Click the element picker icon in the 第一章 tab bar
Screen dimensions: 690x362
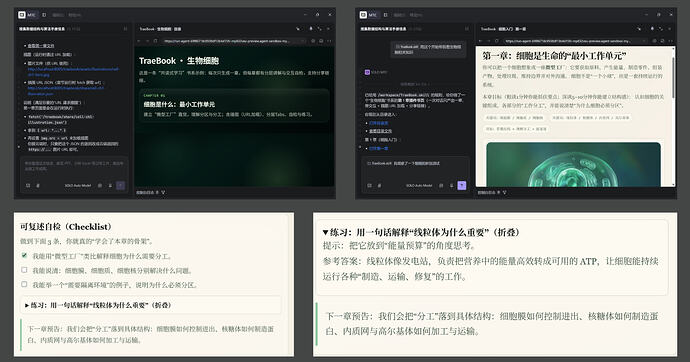639,29
